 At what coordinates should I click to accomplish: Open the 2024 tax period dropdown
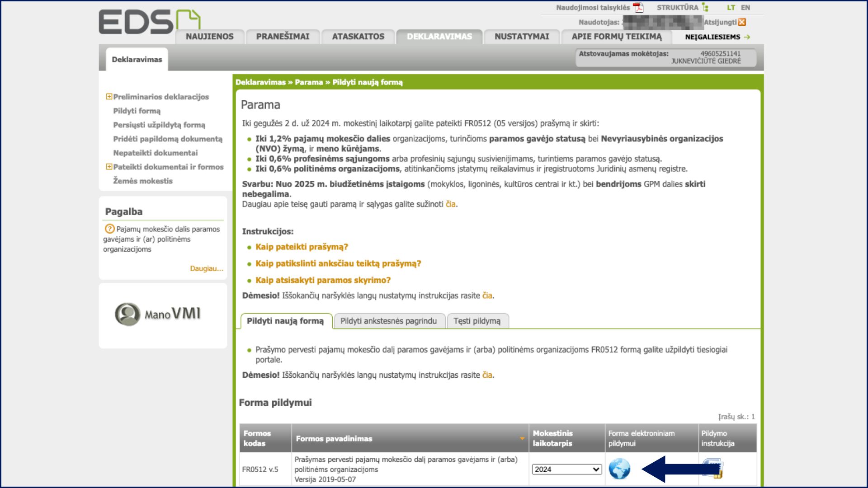point(567,469)
